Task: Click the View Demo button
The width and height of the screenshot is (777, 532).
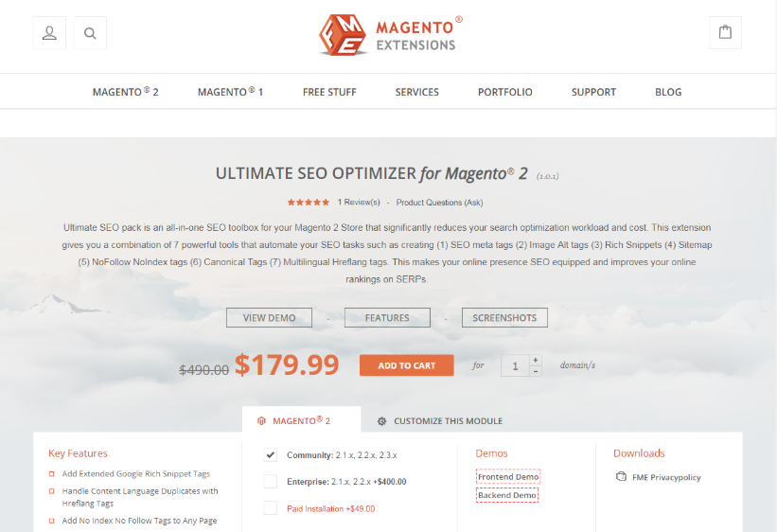Action: pyautogui.click(x=269, y=318)
